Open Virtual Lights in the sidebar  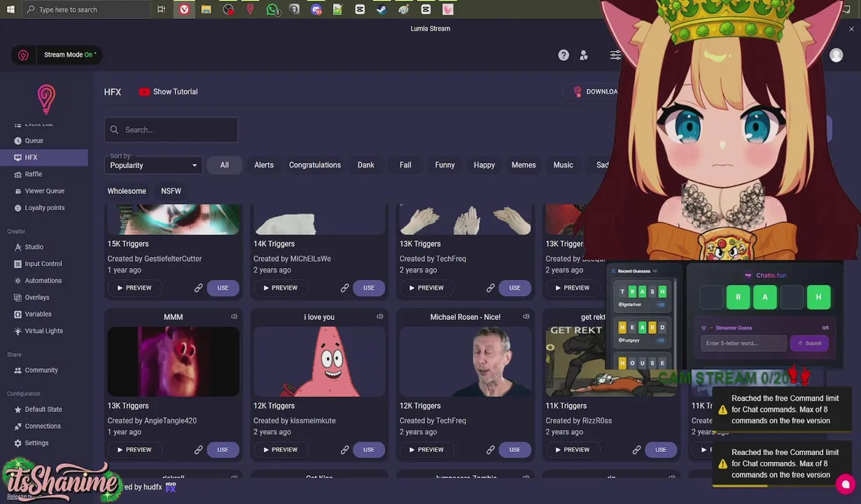click(43, 331)
